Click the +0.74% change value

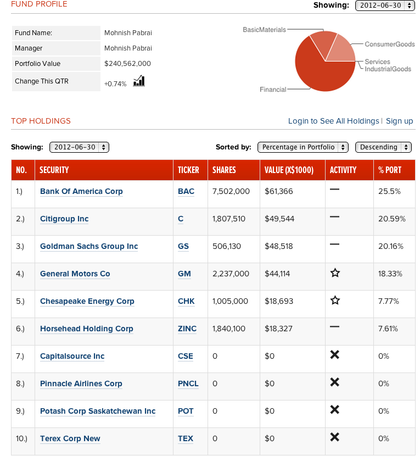click(115, 84)
